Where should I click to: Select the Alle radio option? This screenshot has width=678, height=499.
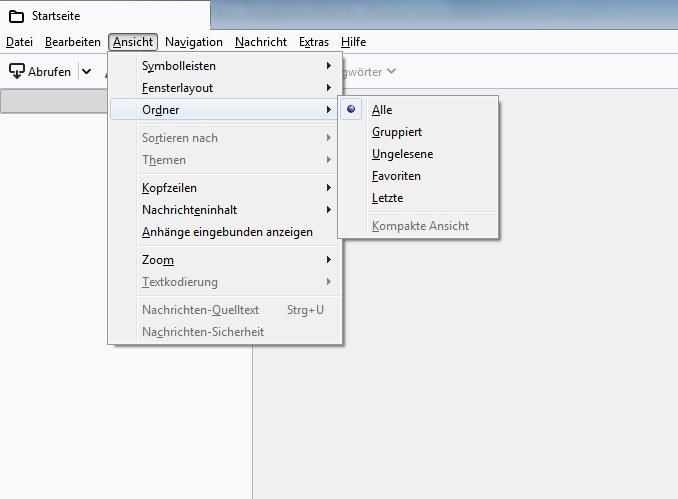click(382, 110)
